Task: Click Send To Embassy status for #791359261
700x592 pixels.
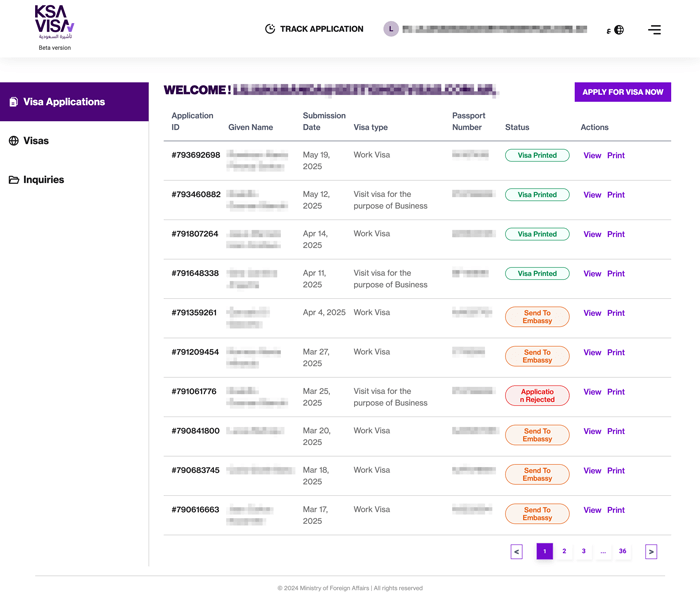Action: tap(537, 317)
